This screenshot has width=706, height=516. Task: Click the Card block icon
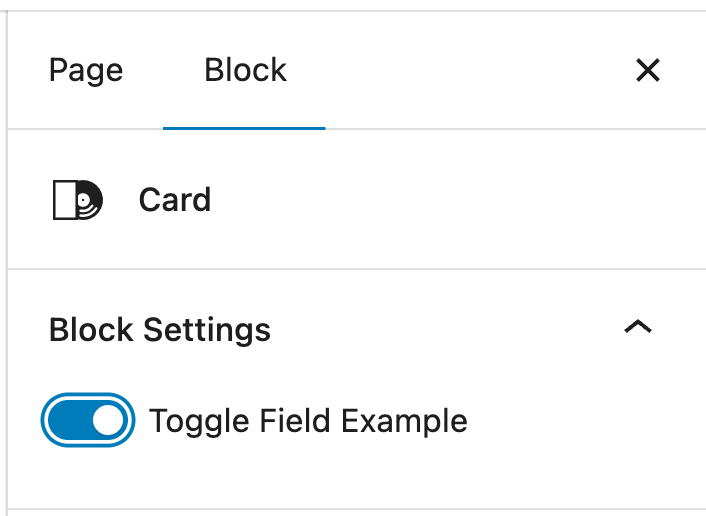[77, 200]
